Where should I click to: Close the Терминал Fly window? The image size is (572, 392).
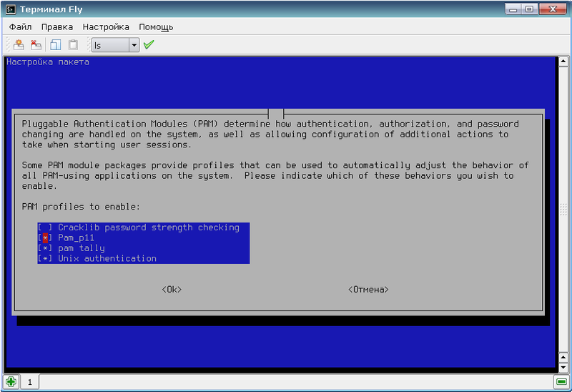coord(553,9)
